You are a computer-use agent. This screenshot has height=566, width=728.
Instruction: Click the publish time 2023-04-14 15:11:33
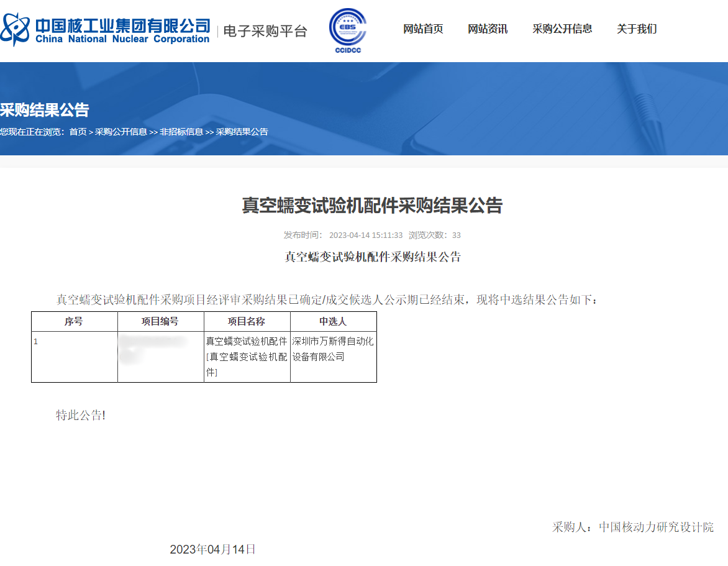(366, 235)
